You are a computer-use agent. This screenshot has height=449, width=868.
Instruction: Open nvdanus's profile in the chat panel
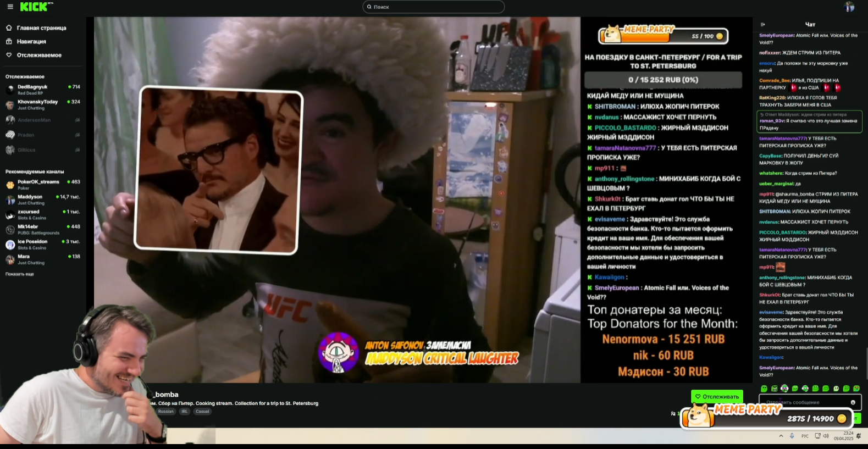pyautogui.click(x=769, y=222)
